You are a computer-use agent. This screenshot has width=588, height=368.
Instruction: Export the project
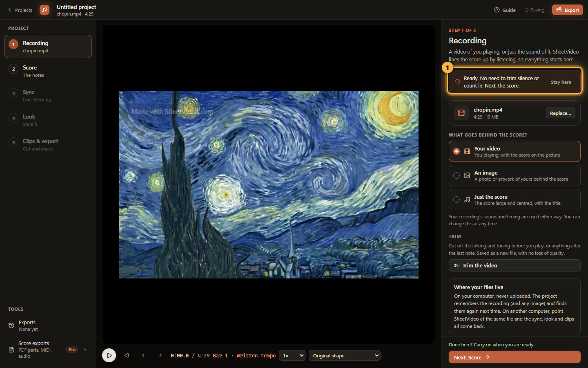(x=567, y=10)
